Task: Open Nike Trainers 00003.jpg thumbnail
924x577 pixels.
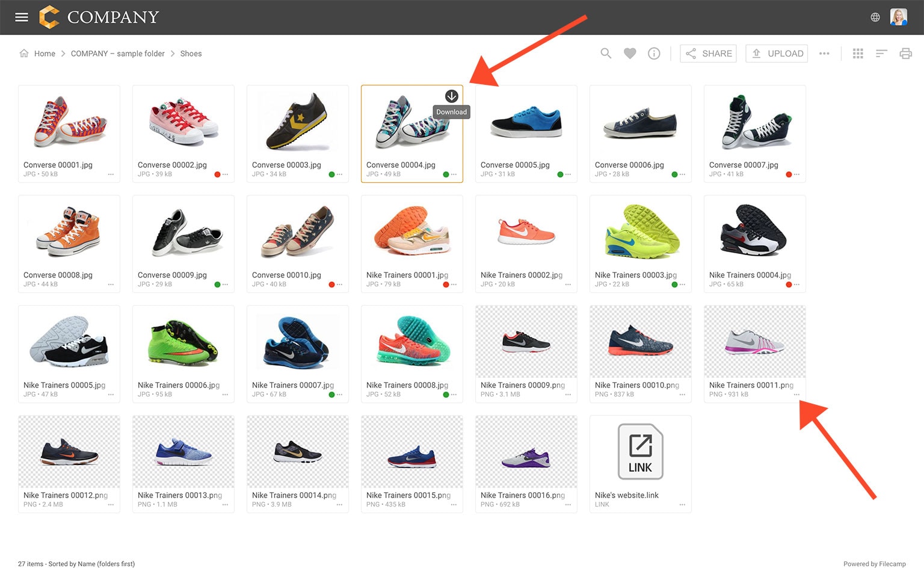Action: click(641, 231)
